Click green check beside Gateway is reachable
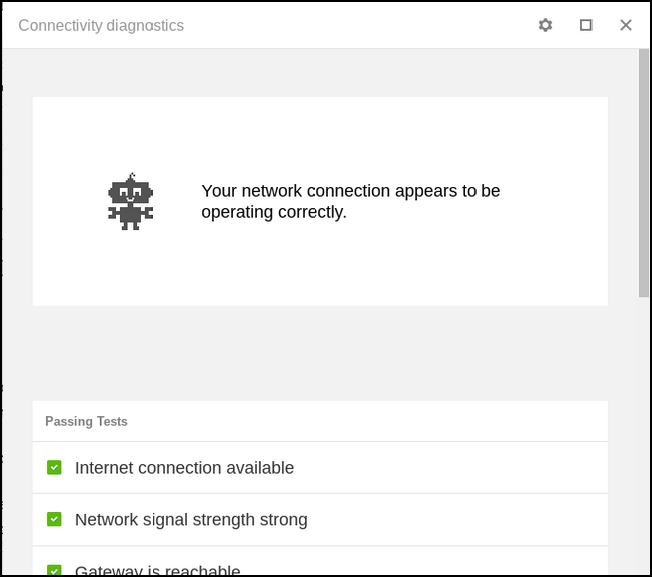Viewport: 652px width, 577px height. point(55,570)
